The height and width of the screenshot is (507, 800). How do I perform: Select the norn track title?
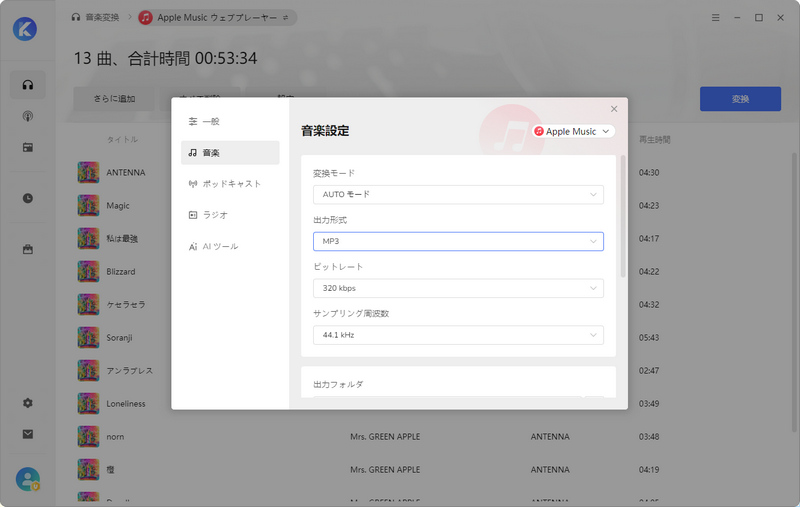coord(115,437)
